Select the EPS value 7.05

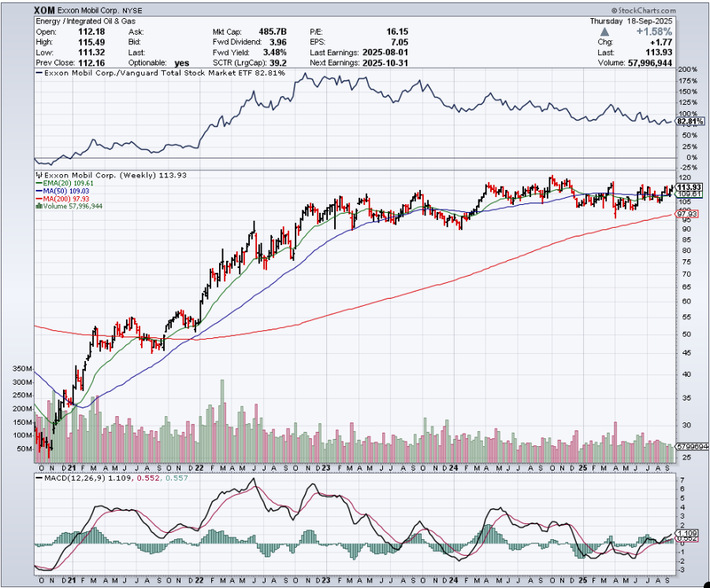[x=400, y=42]
